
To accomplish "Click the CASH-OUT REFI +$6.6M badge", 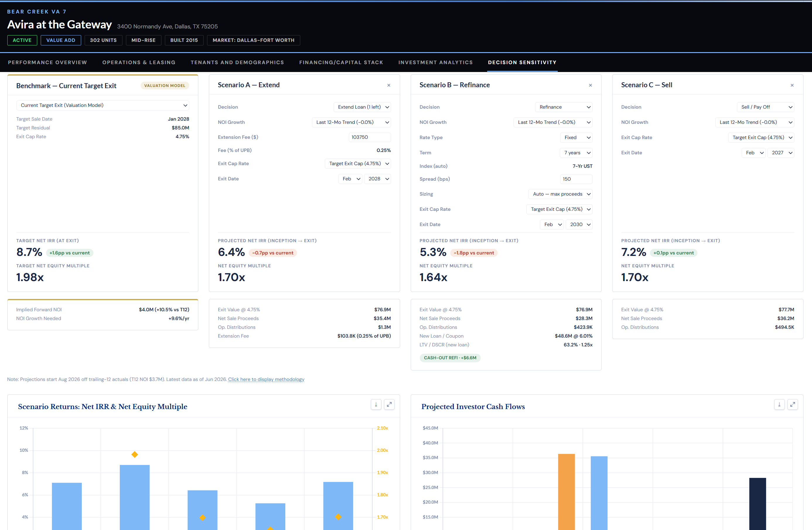I will [450, 358].
